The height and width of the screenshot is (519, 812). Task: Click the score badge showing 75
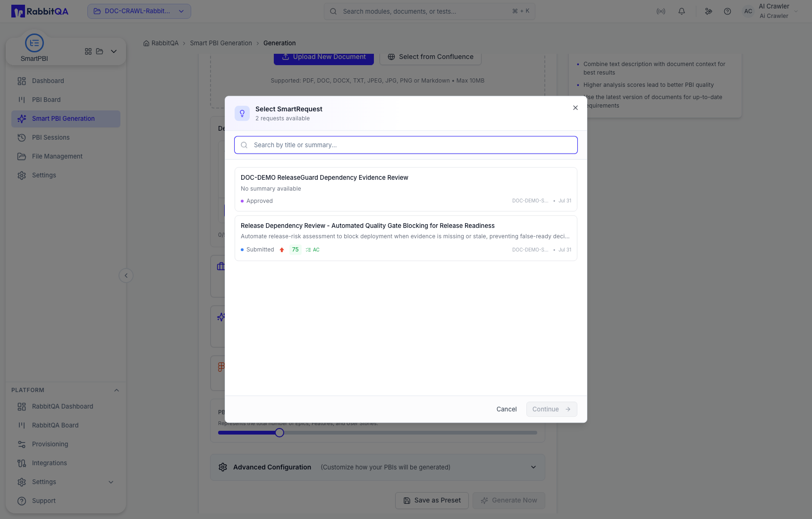296,250
